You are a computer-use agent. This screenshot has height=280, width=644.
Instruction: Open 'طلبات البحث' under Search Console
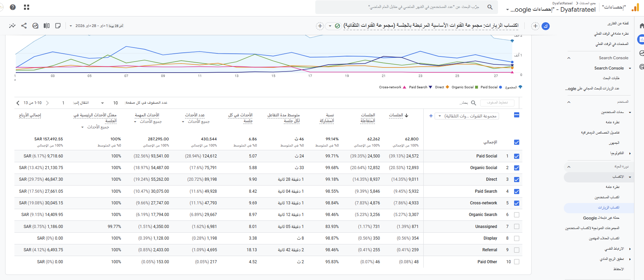(x=611, y=78)
